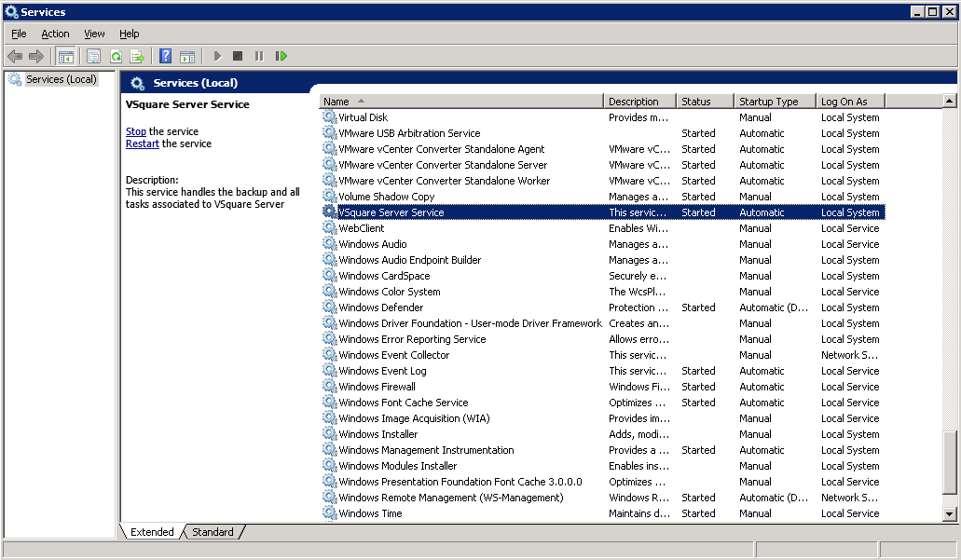Click gear icon beside Virtual Disk
This screenshot has height=560, width=961.
click(329, 116)
